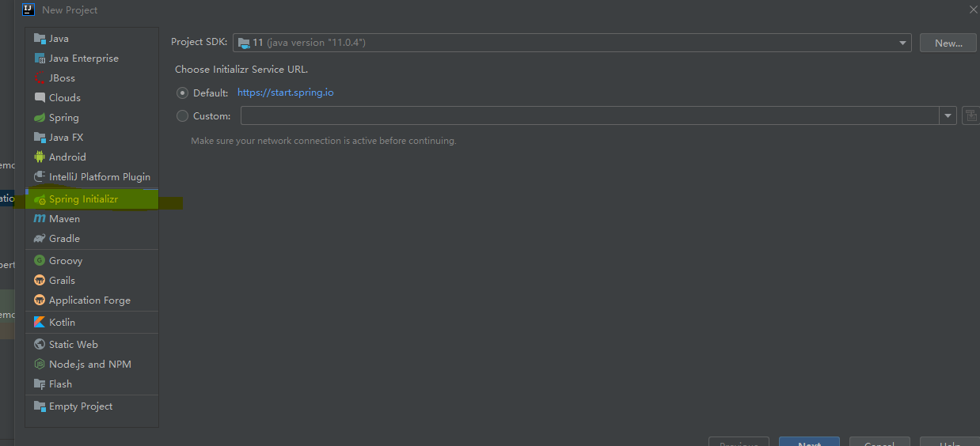Click the Next button
The image size is (980, 446).
pyautogui.click(x=809, y=441)
